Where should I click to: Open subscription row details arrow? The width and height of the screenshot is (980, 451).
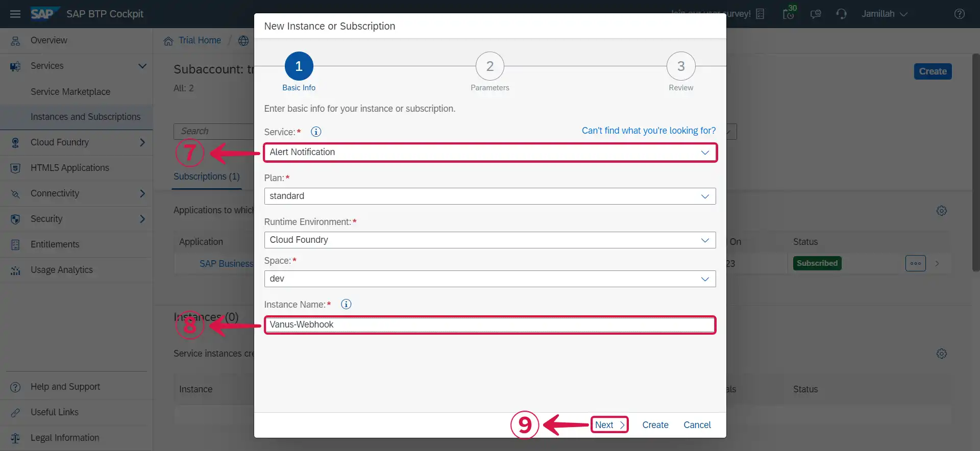point(937,263)
